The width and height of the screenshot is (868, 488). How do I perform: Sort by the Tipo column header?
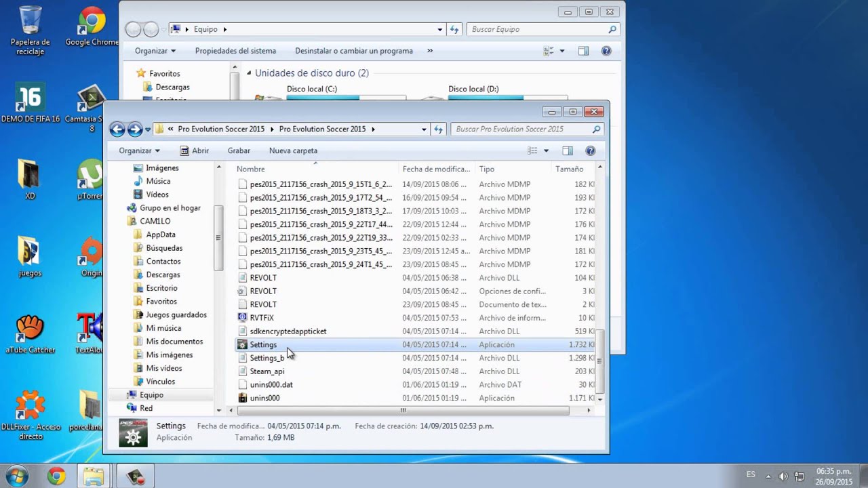[x=513, y=169]
